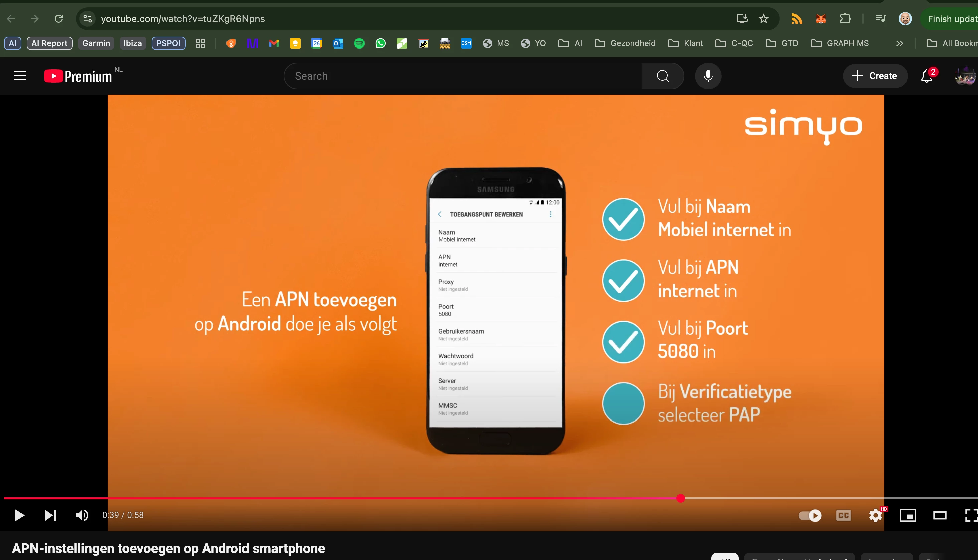This screenshot has width=978, height=560.
Task: Toggle theater mode
Action: click(940, 515)
